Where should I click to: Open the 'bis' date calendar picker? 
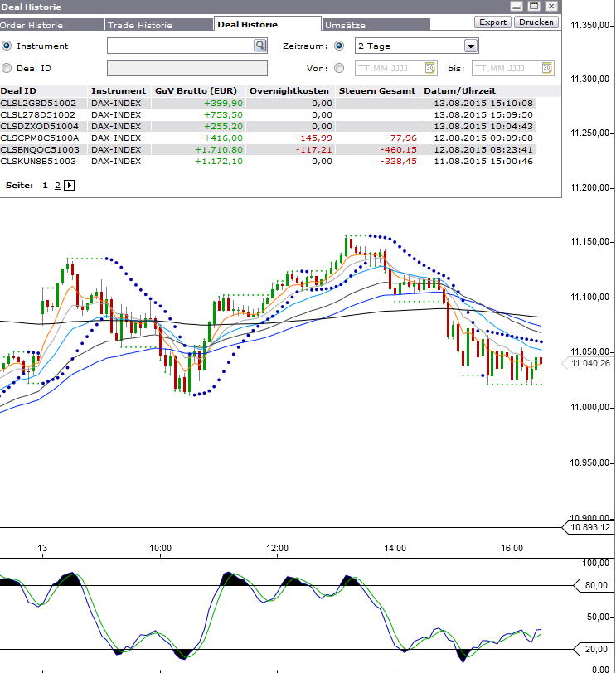[547, 68]
